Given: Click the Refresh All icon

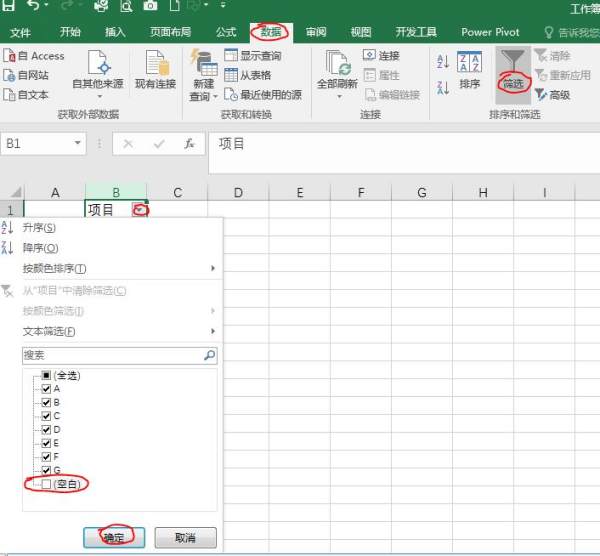Looking at the screenshot, I should 336,65.
